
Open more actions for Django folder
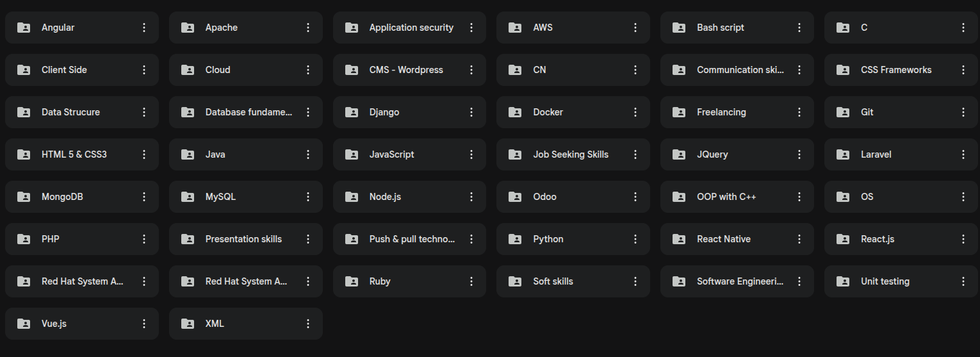coord(471,112)
